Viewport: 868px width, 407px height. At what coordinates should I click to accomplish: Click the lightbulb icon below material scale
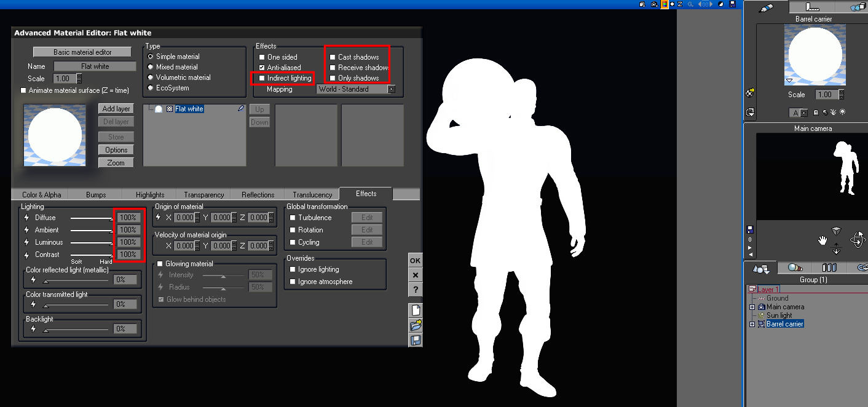pyautogui.click(x=842, y=113)
